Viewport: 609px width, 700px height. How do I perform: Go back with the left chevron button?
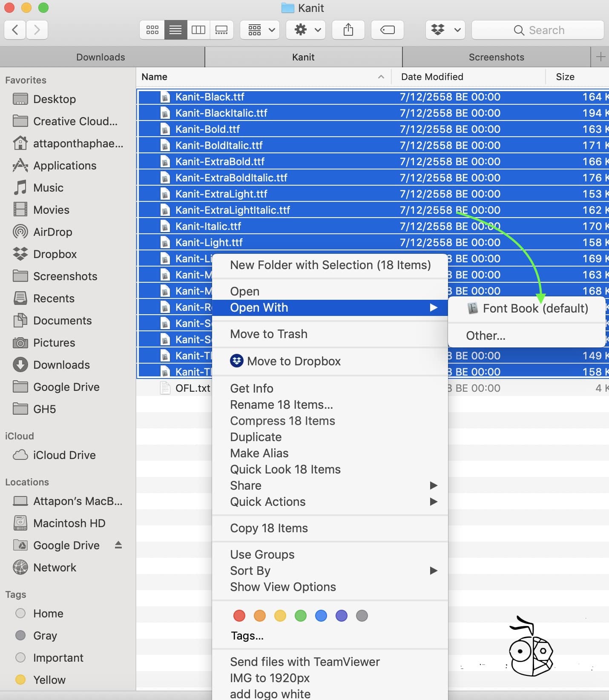pyautogui.click(x=15, y=30)
